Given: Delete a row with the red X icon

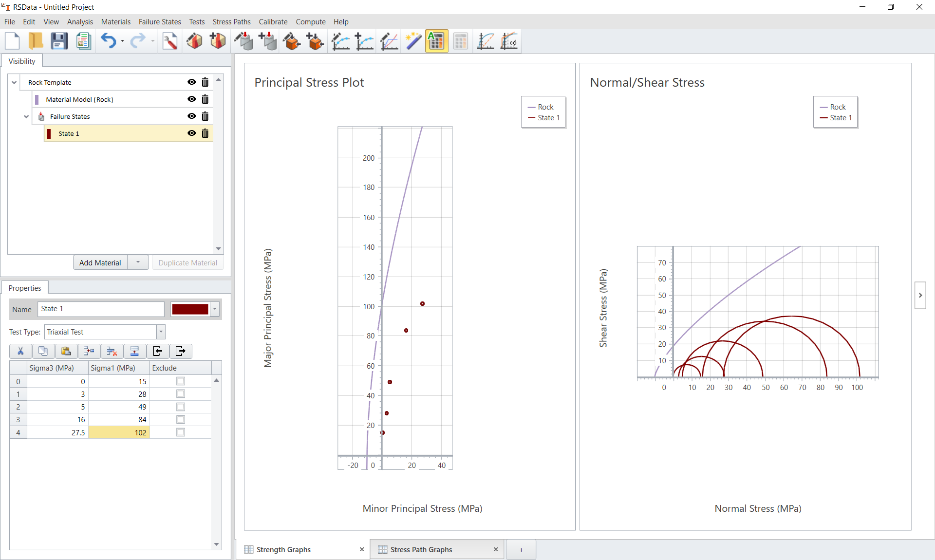Looking at the screenshot, I should 112,351.
